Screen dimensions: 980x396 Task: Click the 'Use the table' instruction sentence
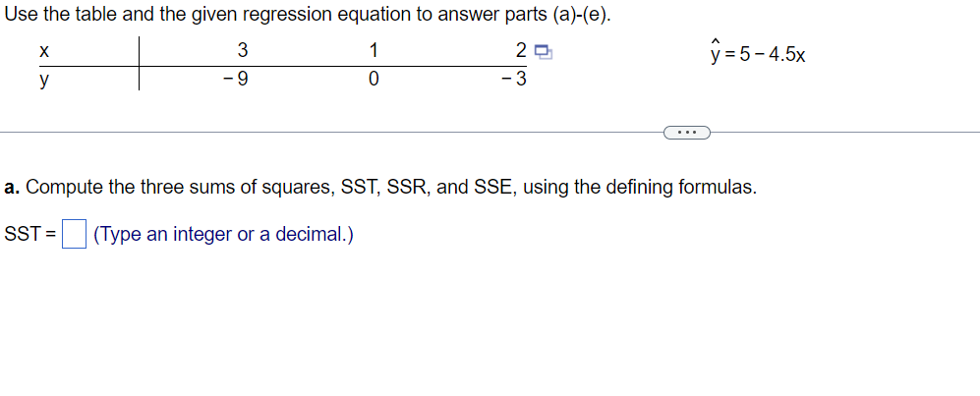click(308, 15)
